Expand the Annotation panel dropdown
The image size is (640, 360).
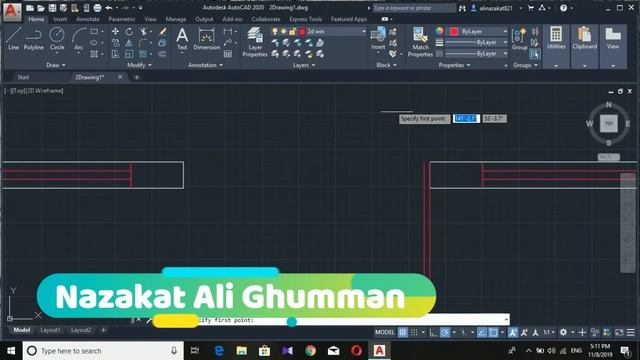(x=205, y=65)
